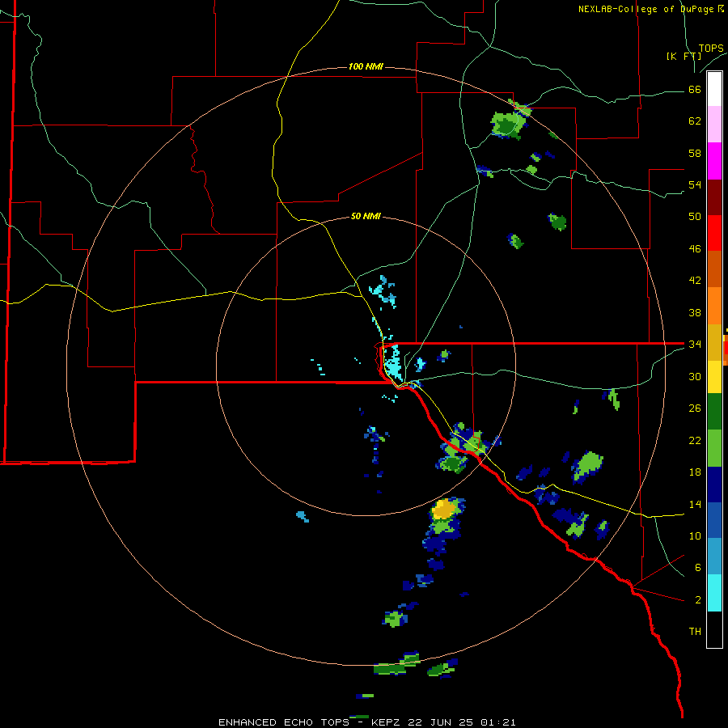Click the '26' legend value
The image size is (728, 728).
[x=695, y=408]
